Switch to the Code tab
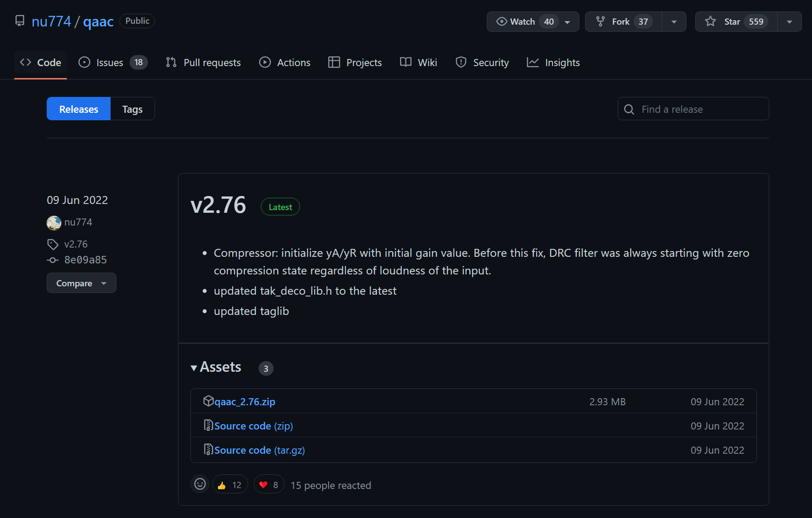 tap(41, 63)
